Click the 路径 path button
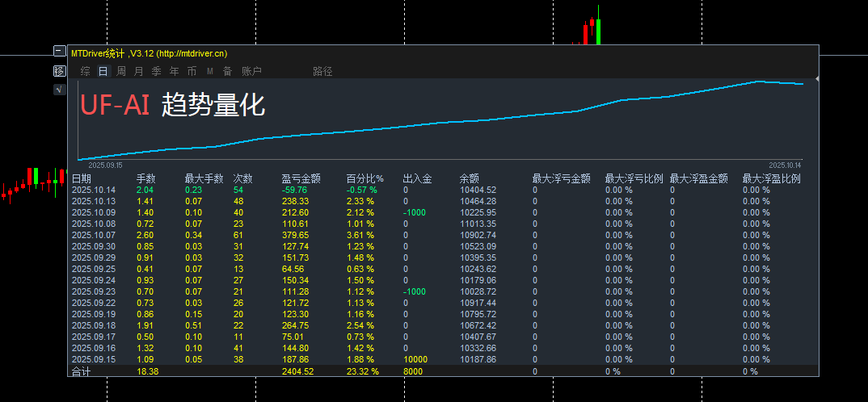 [322, 71]
